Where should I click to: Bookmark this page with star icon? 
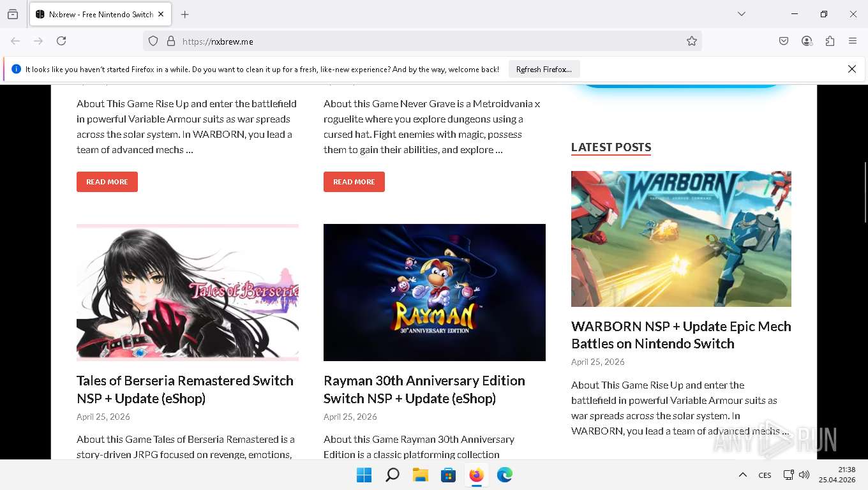[692, 41]
